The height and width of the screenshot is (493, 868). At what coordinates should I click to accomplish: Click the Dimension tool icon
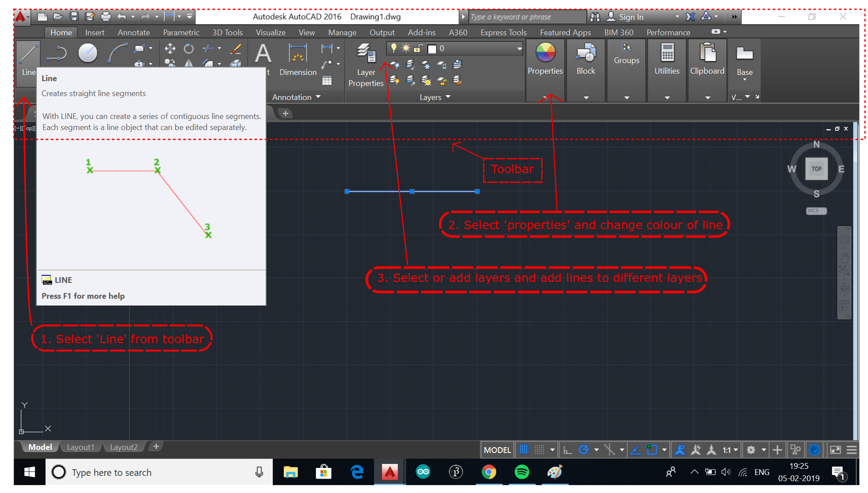coord(298,54)
